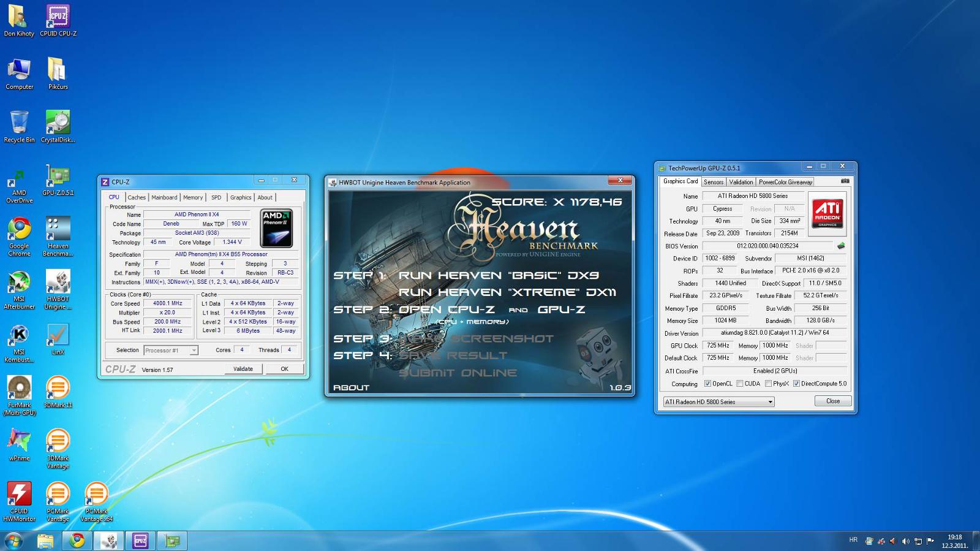Switch to the SPD tab in CPU-Z
Viewport: 980px width, 551px height.
click(216, 197)
